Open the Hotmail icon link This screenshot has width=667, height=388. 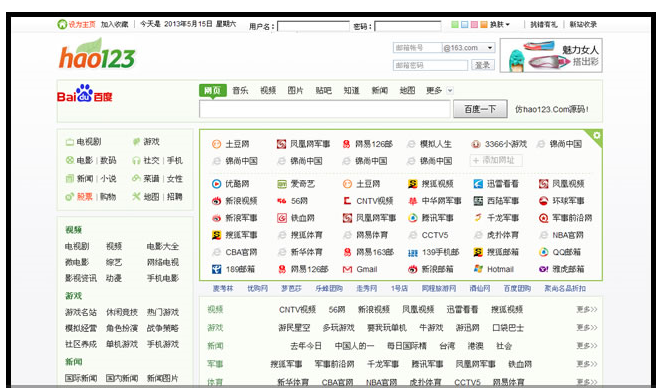pos(478,269)
